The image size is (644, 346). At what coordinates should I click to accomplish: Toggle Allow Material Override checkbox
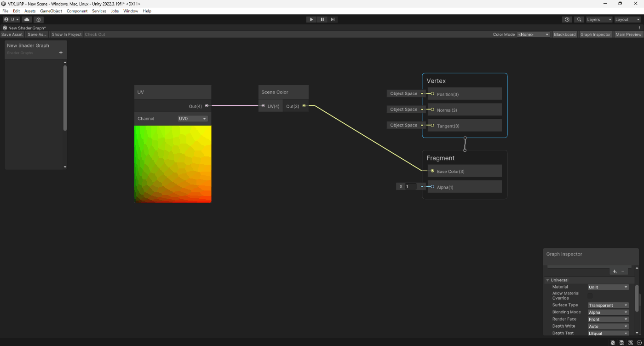[x=590, y=296]
